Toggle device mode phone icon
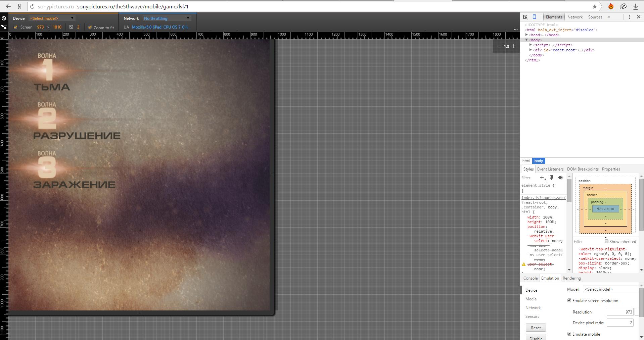644x340 pixels. [534, 17]
